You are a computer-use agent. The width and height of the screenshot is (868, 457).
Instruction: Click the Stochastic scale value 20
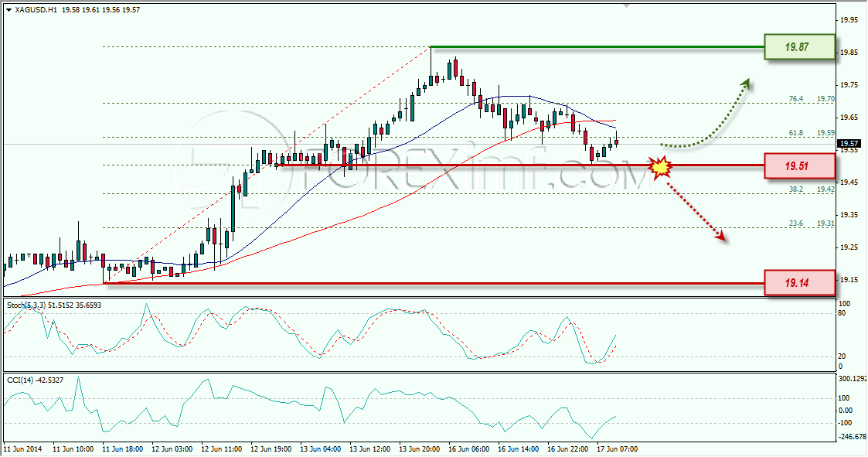click(842, 356)
